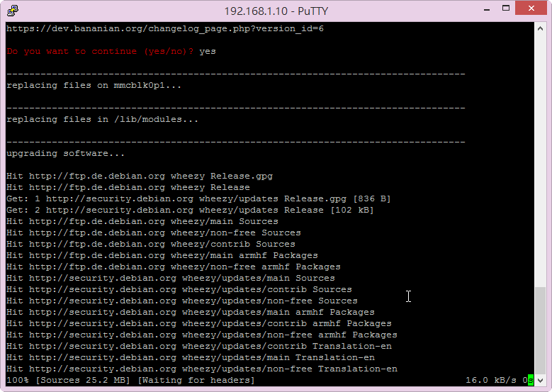Click 'wheezy/updates/main Sources' line

click(x=170, y=278)
